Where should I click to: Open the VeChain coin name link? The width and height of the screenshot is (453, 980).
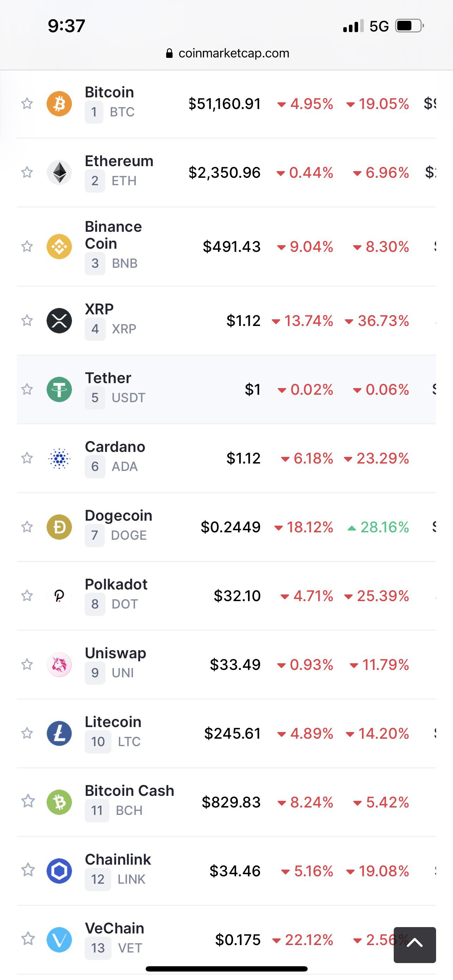115,928
